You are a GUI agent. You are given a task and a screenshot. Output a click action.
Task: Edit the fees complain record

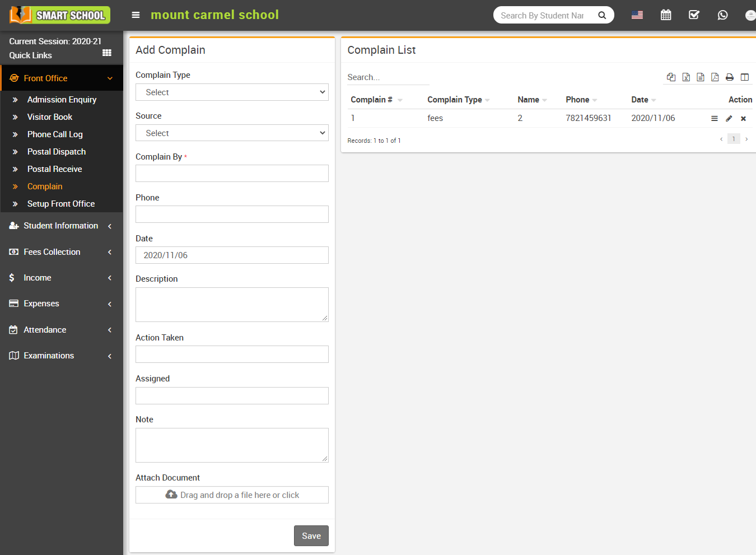[x=729, y=118]
